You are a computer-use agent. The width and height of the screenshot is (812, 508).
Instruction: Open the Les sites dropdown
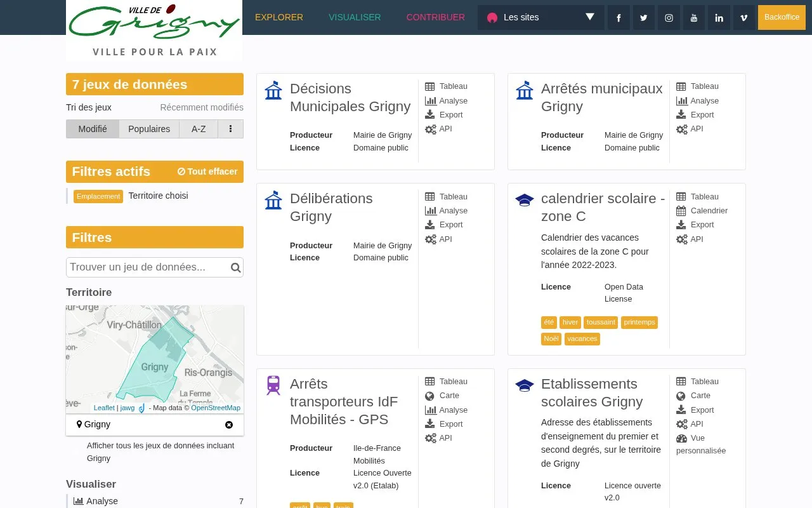click(x=541, y=18)
